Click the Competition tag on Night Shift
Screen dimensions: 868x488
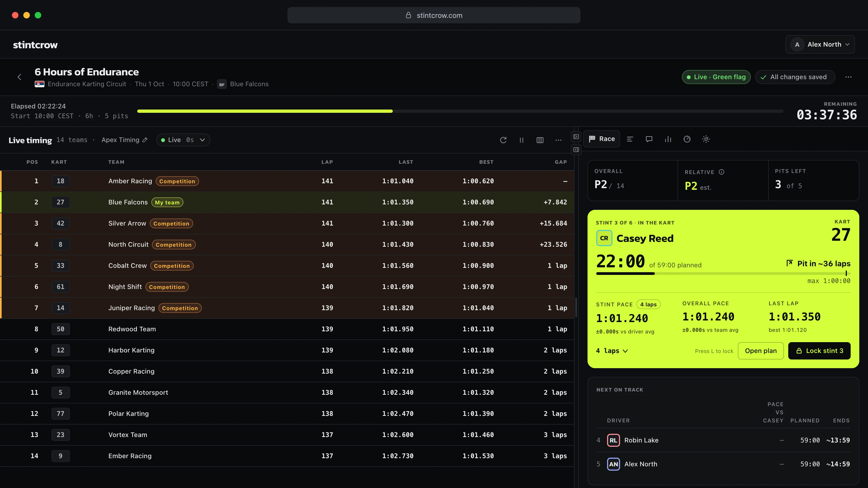(167, 287)
